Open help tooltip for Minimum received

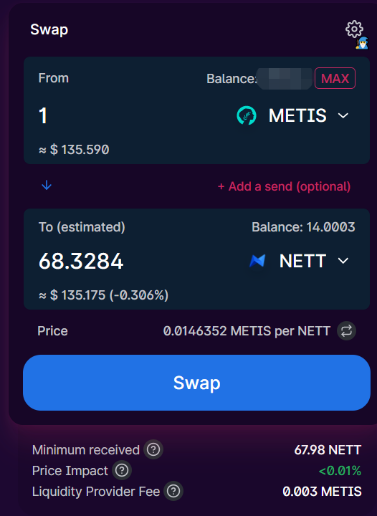(153, 450)
